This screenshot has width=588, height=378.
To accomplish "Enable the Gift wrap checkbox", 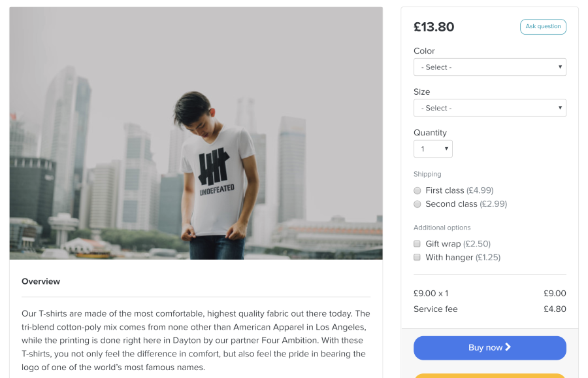I will click(417, 244).
